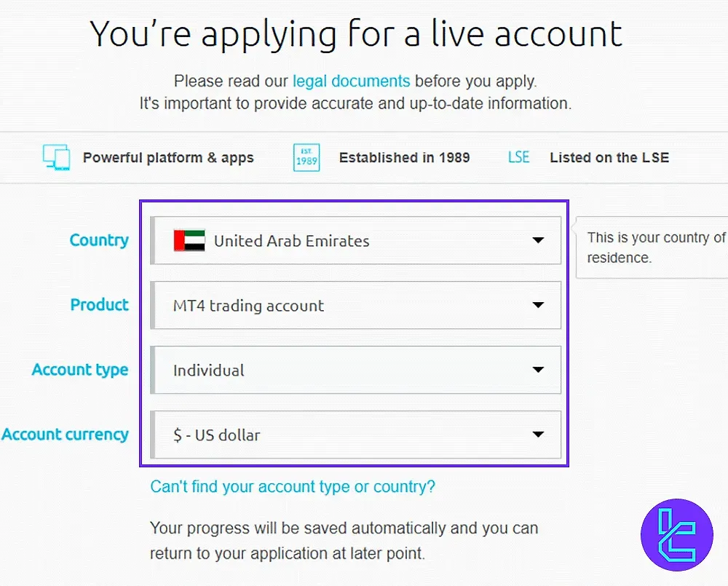Click the Listed on the LSE text
The height and width of the screenshot is (586, 728).
point(609,157)
